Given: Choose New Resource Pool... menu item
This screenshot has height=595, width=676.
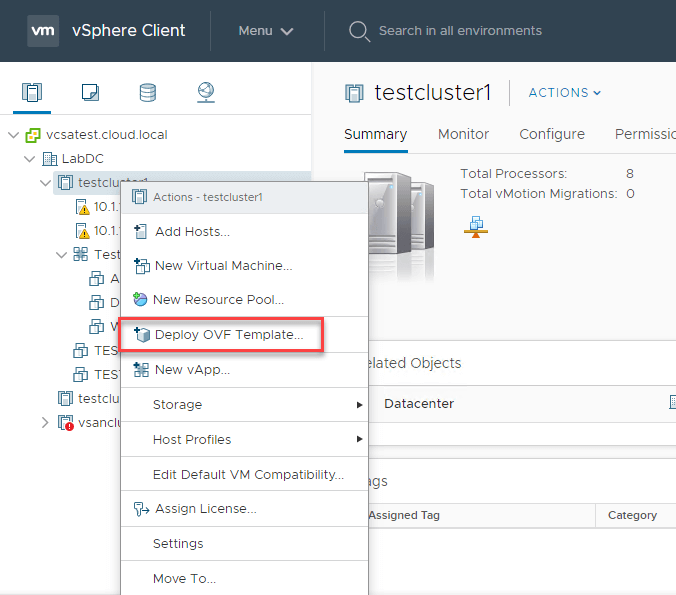Looking at the screenshot, I should (244, 299).
